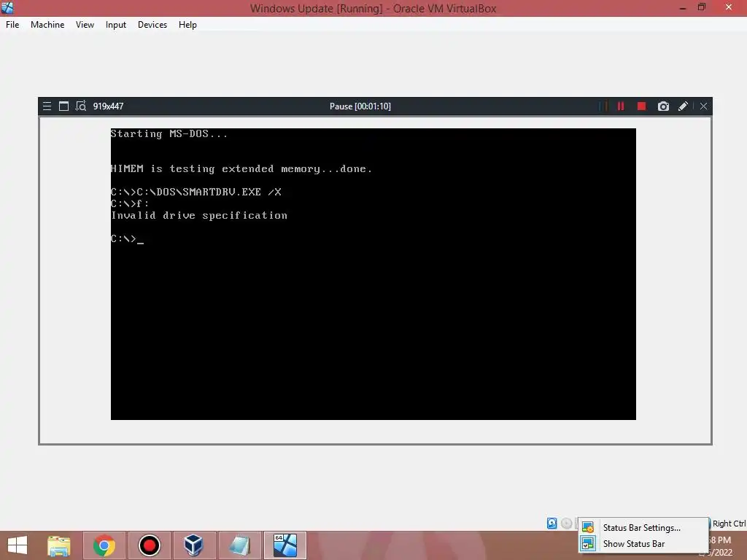Click the VirtualBox title bar icon
747x560 pixels.
pyautogui.click(x=7, y=7)
